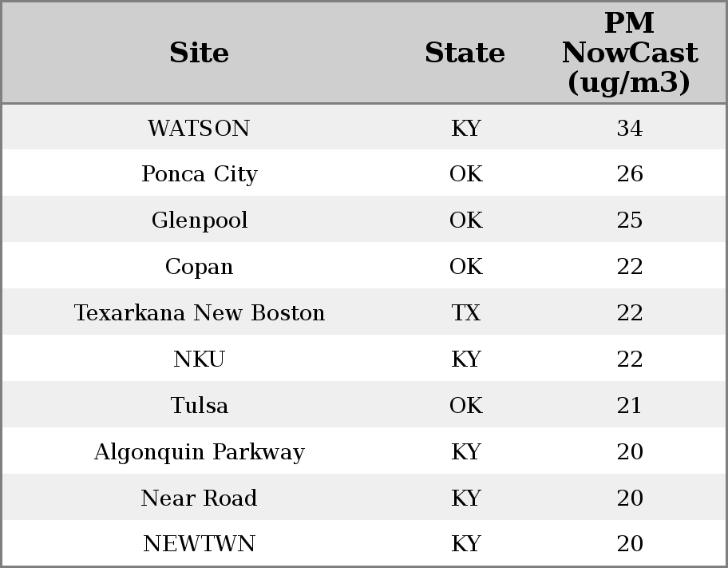Select the Ponca City site name

tap(199, 174)
